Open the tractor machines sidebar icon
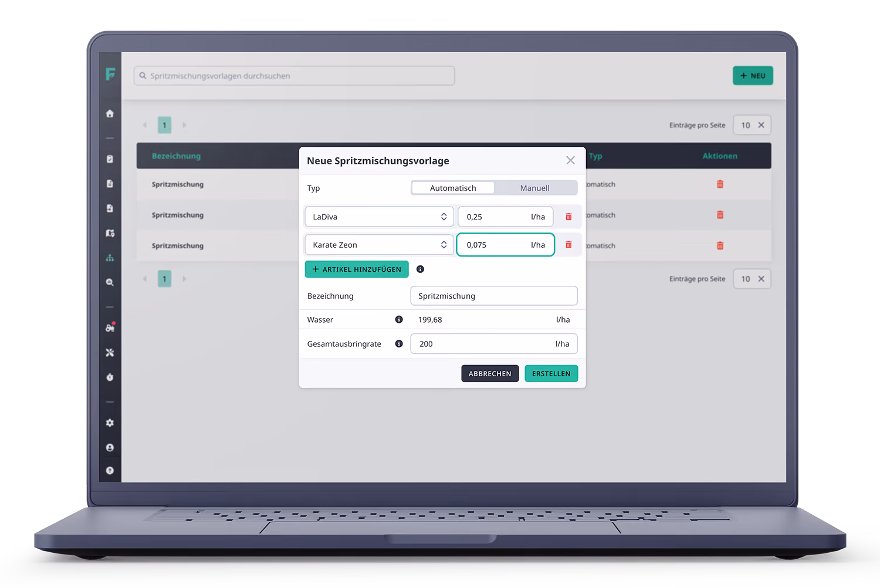 pyautogui.click(x=110, y=328)
